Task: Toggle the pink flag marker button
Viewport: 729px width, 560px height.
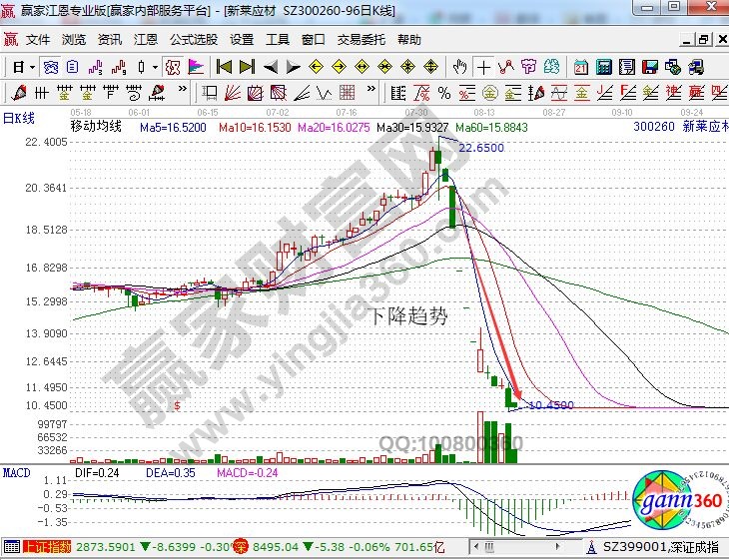Action: click(x=196, y=67)
